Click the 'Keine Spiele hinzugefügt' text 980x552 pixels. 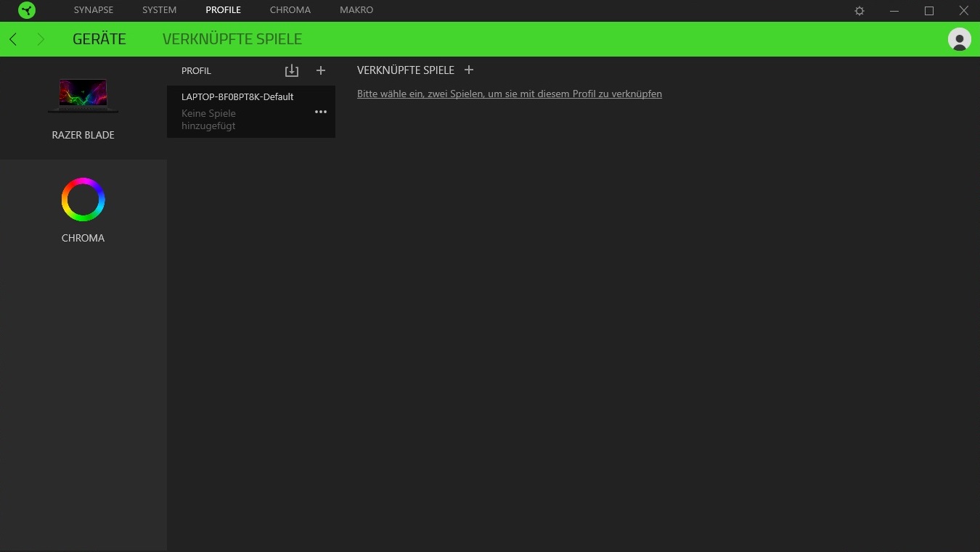tap(209, 120)
